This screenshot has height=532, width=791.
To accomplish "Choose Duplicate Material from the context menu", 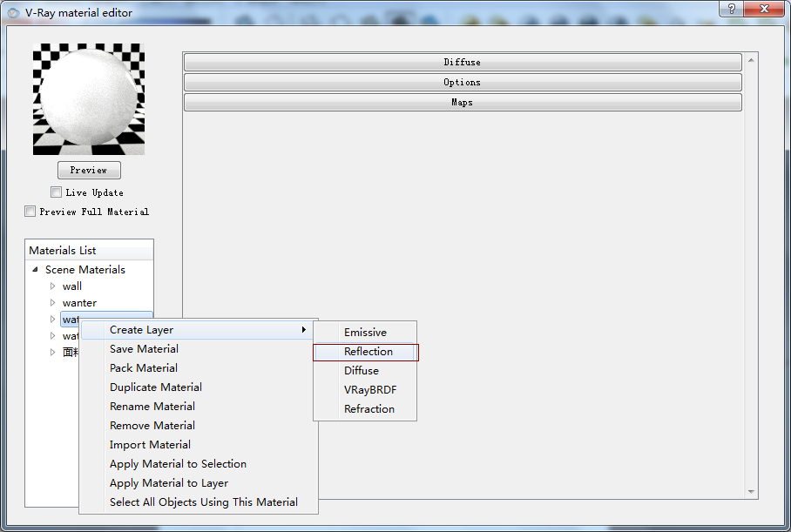I will coord(155,387).
